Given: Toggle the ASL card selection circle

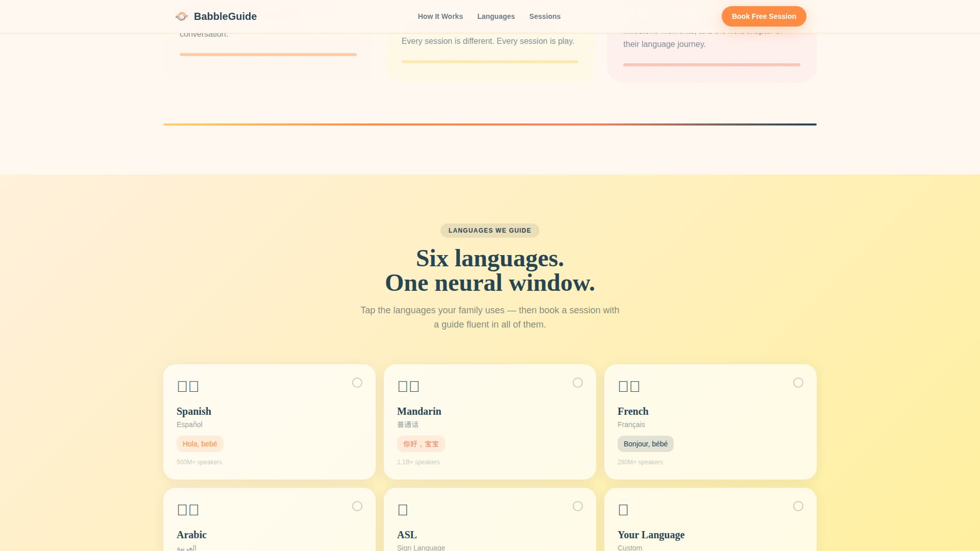Looking at the screenshot, I should (578, 506).
